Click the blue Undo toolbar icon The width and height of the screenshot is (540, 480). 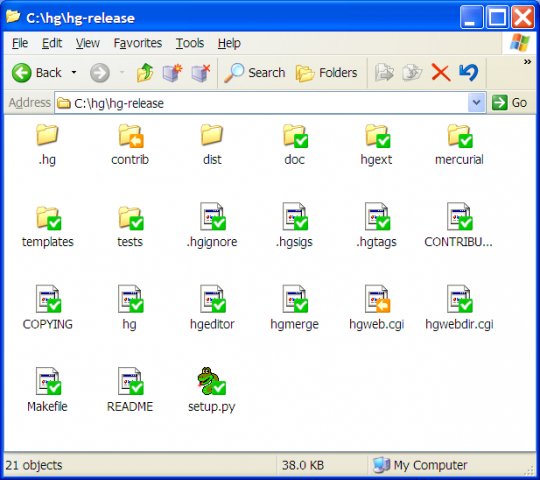[469, 73]
